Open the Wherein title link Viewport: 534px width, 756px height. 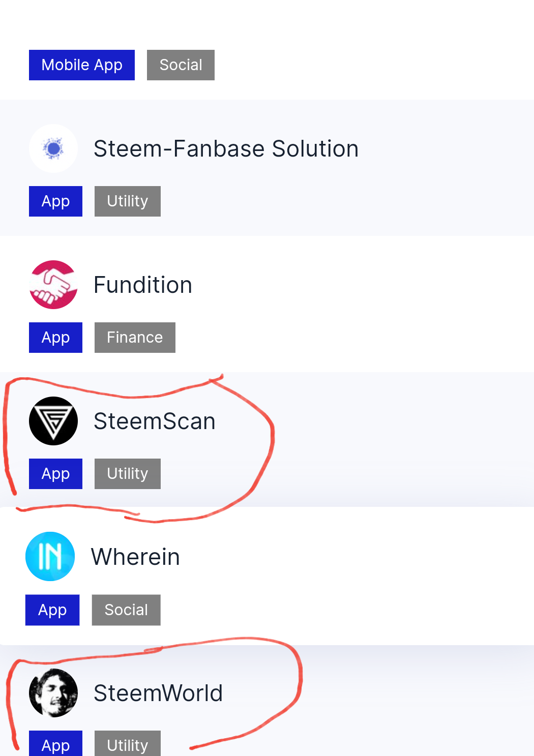pyautogui.click(x=135, y=557)
